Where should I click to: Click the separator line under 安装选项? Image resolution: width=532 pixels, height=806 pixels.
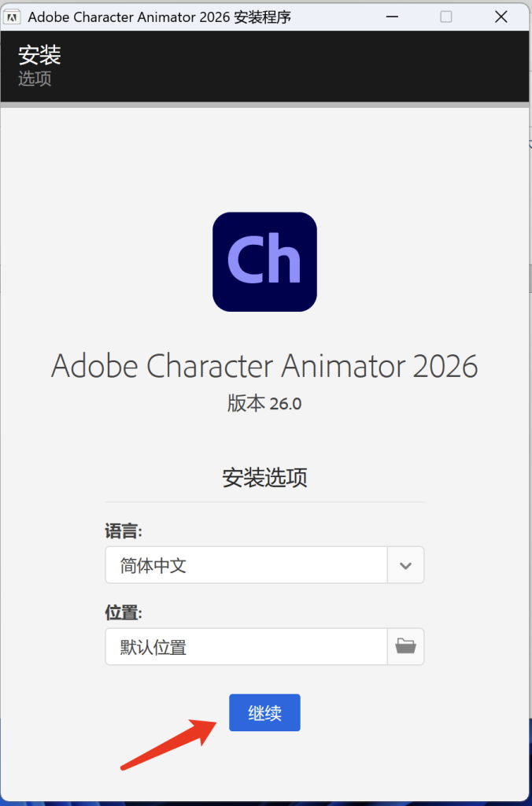[264, 501]
